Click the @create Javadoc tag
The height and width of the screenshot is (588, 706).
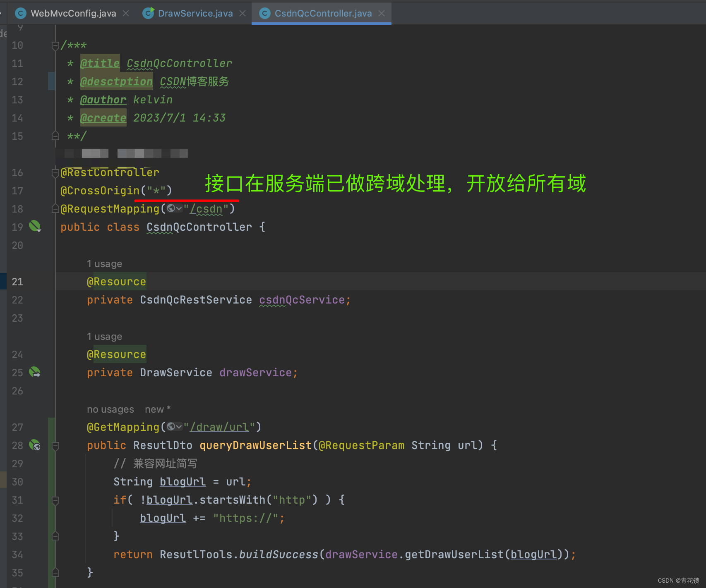[x=103, y=118]
